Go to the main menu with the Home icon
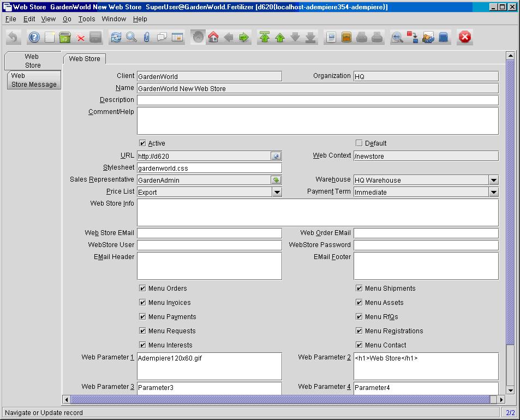The height and width of the screenshot is (420, 520). [213, 37]
